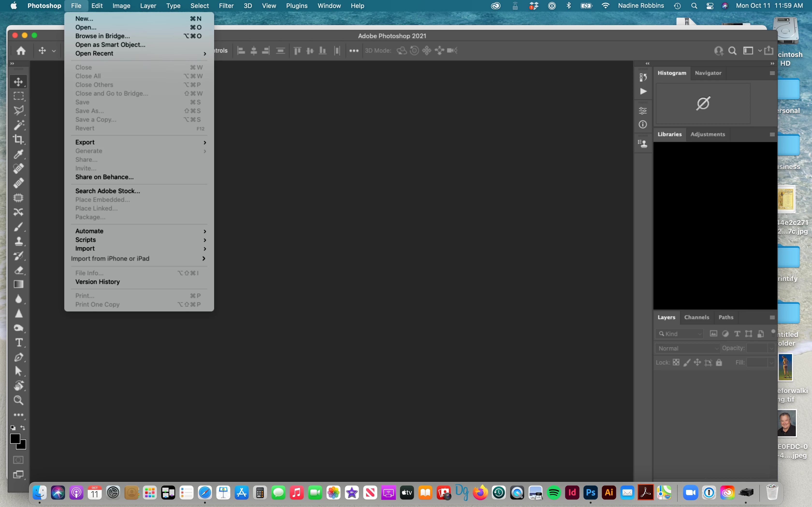Choose Browse in Bridge from File menu
The width and height of the screenshot is (812, 507).
[103, 36]
